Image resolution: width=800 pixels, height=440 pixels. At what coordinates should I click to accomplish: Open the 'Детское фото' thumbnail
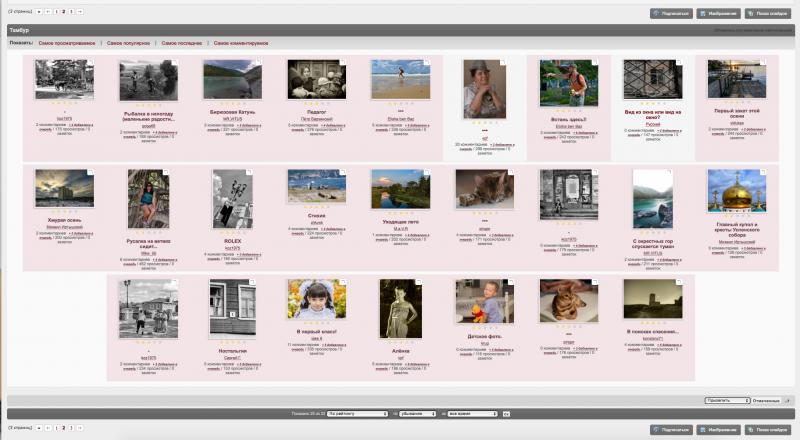(x=485, y=301)
